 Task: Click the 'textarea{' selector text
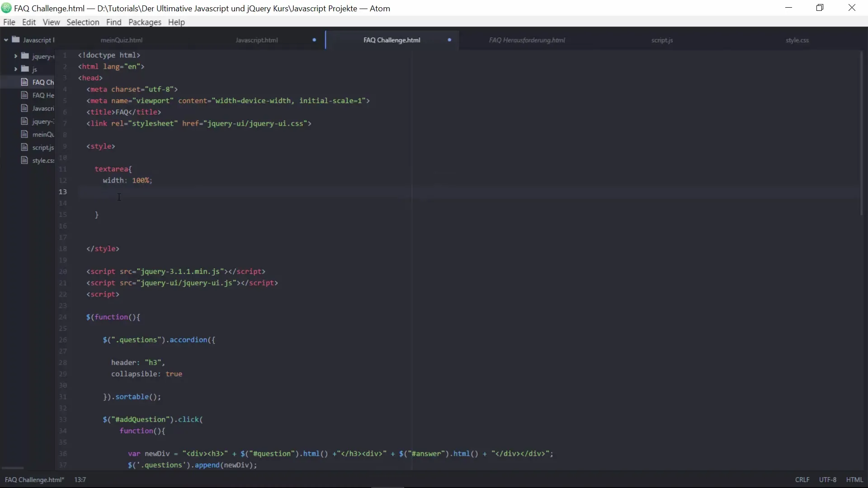coord(113,169)
